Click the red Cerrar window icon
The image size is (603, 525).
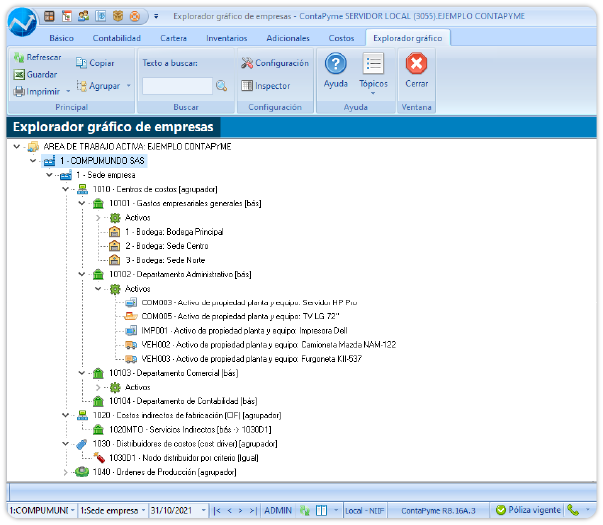(x=416, y=63)
